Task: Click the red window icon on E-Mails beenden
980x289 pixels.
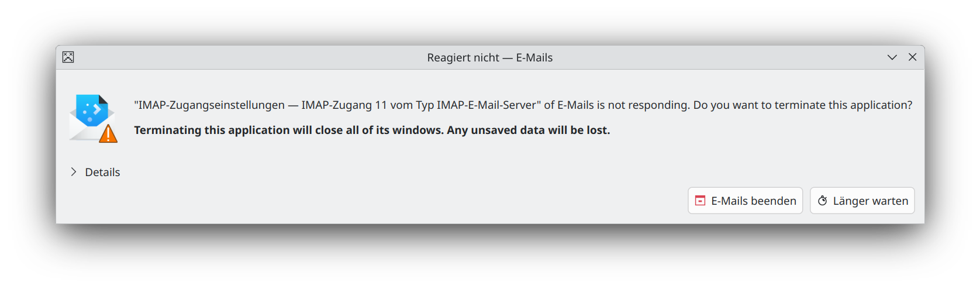Action: (x=700, y=201)
